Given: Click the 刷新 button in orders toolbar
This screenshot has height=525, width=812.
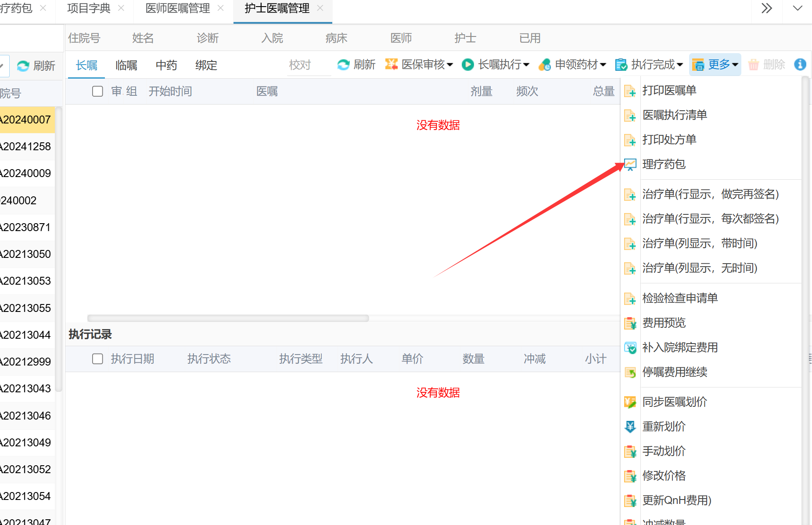Looking at the screenshot, I should 356,65.
